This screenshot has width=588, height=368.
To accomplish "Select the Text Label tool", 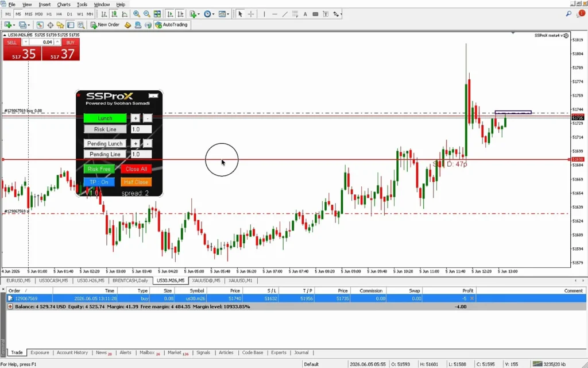I will [x=326, y=14].
